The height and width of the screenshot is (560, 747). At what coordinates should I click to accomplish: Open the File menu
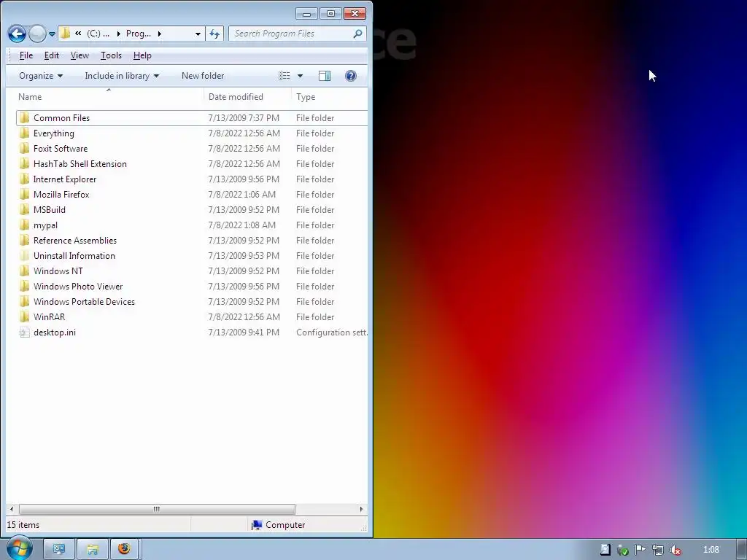[x=26, y=55]
